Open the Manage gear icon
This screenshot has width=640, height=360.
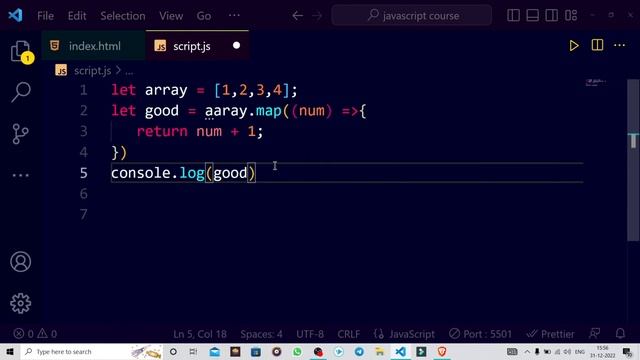pyautogui.click(x=20, y=303)
